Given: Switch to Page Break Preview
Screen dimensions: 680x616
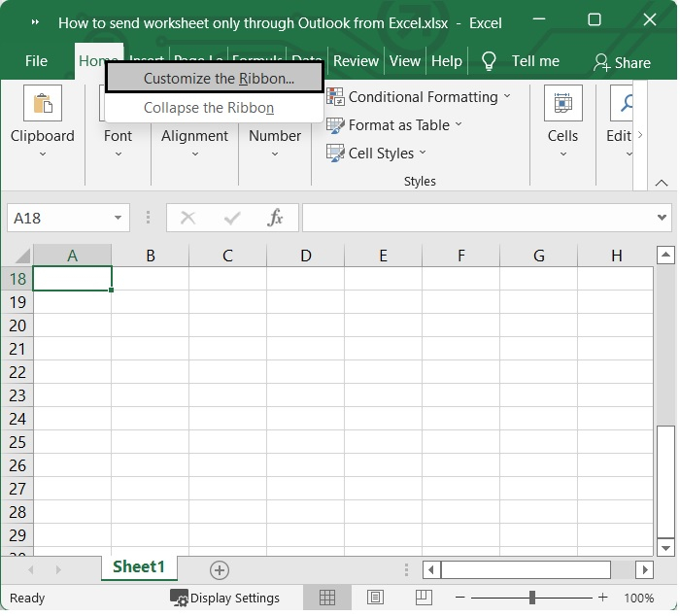Looking at the screenshot, I should 424,598.
